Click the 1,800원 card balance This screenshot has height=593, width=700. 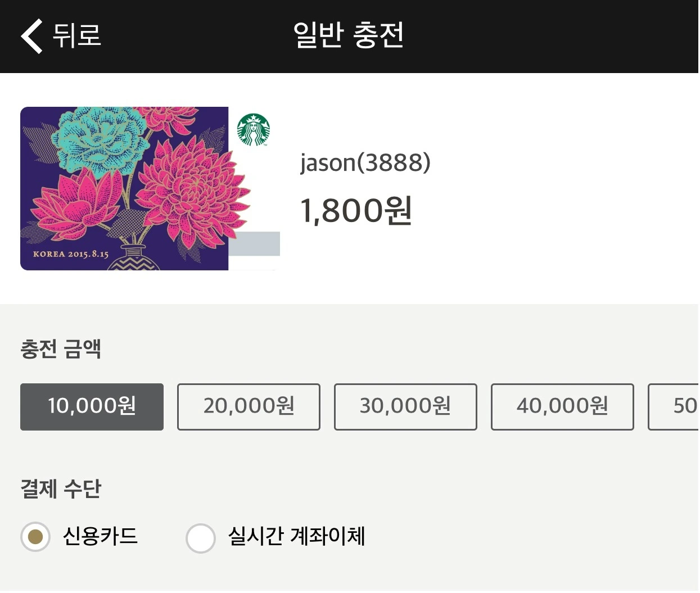click(356, 211)
